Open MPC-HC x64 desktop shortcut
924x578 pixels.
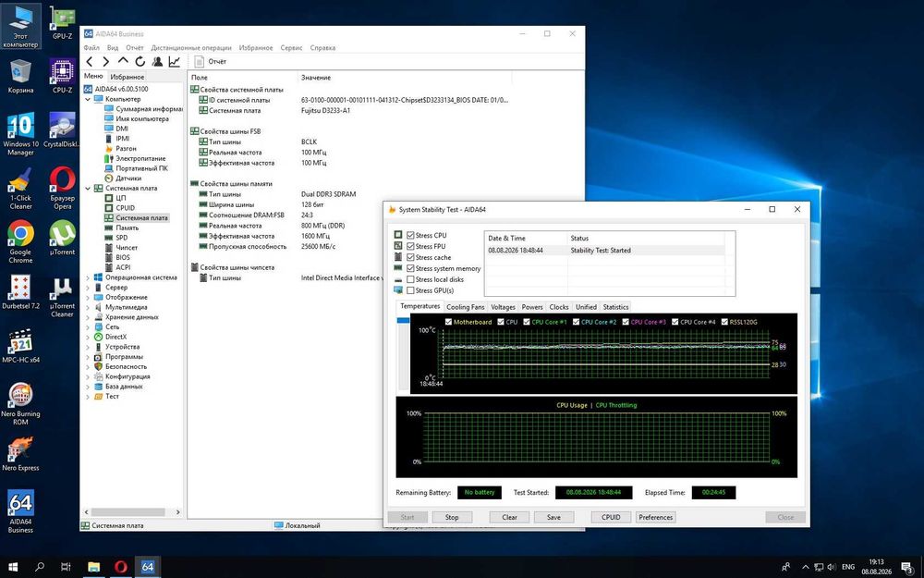click(x=20, y=346)
